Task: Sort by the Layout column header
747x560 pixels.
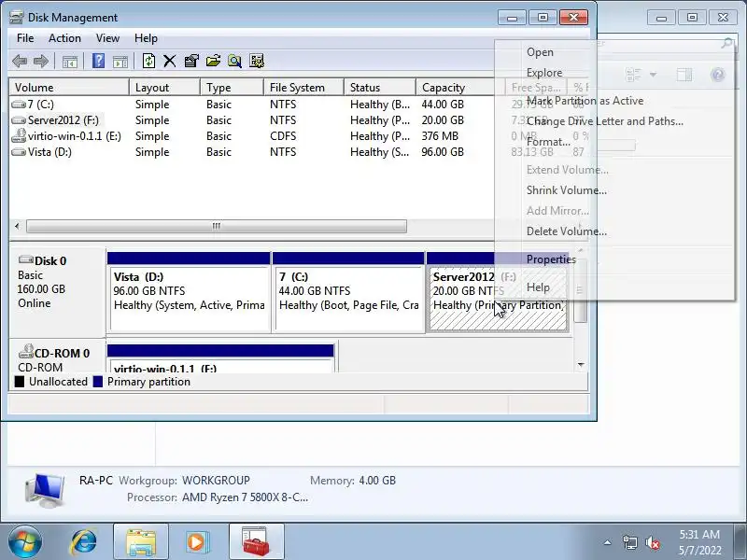Action: (165, 88)
